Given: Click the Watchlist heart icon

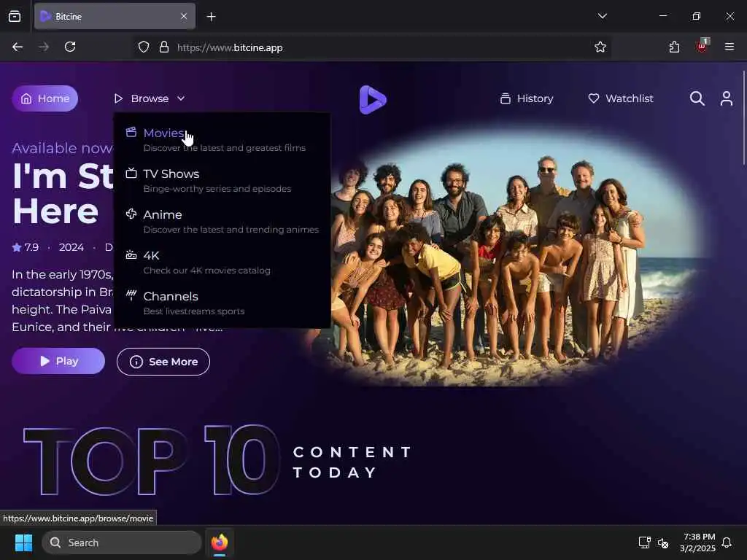Looking at the screenshot, I should 594,98.
